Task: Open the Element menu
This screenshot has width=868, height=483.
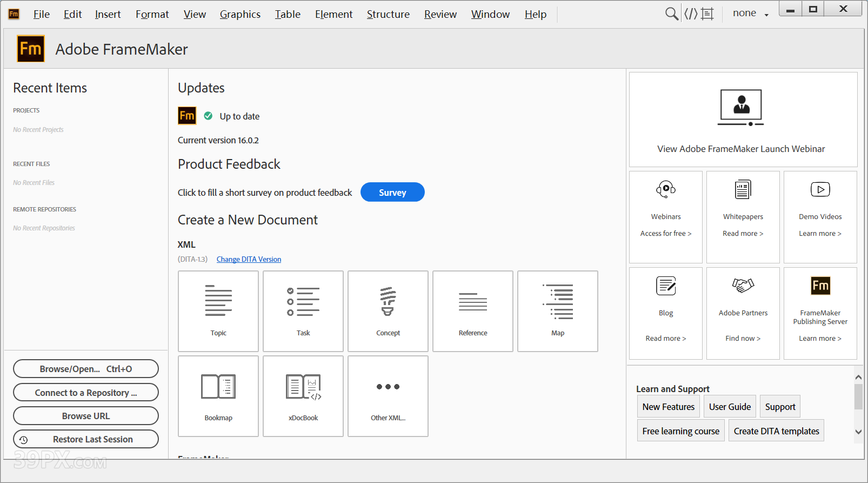Action: point(333,14)
